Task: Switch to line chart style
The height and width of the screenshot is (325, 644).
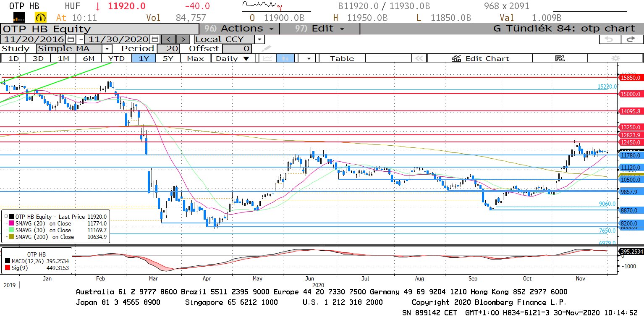Action: click(x=267, y=58)
